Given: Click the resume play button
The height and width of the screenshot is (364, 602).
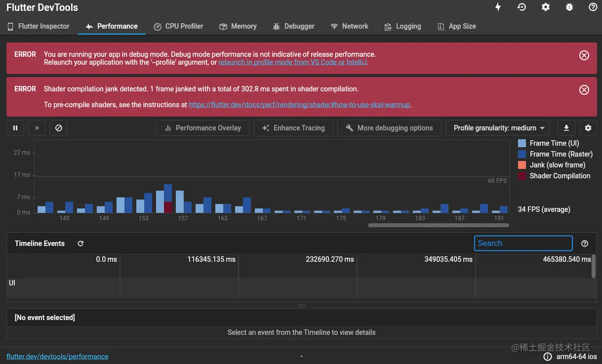Looking at the screenshot, I should (x=37, y=128).
